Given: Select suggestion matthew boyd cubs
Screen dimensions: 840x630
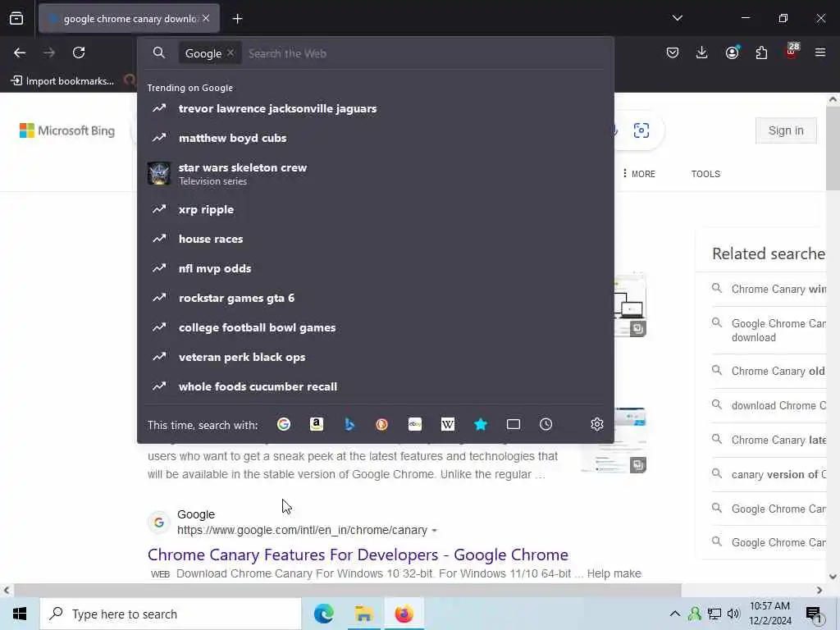Looking at the screenshot, I should coord(376,138).
